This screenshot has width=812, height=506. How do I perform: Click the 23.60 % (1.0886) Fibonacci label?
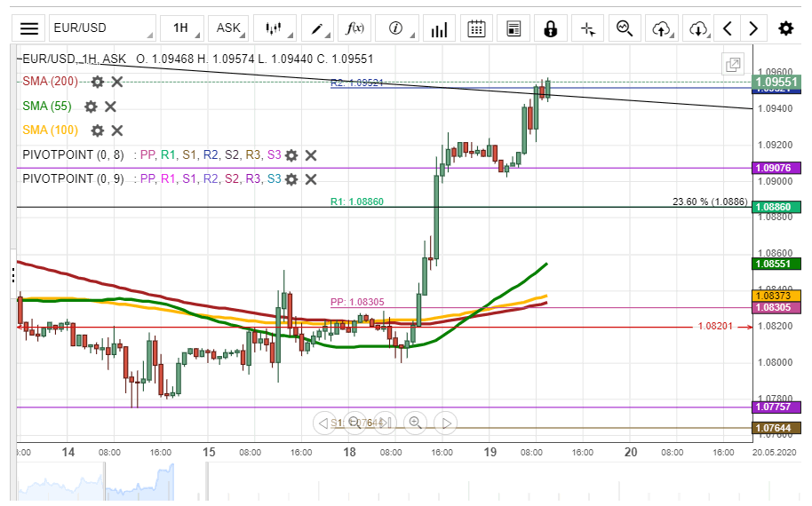pos(710,202)
